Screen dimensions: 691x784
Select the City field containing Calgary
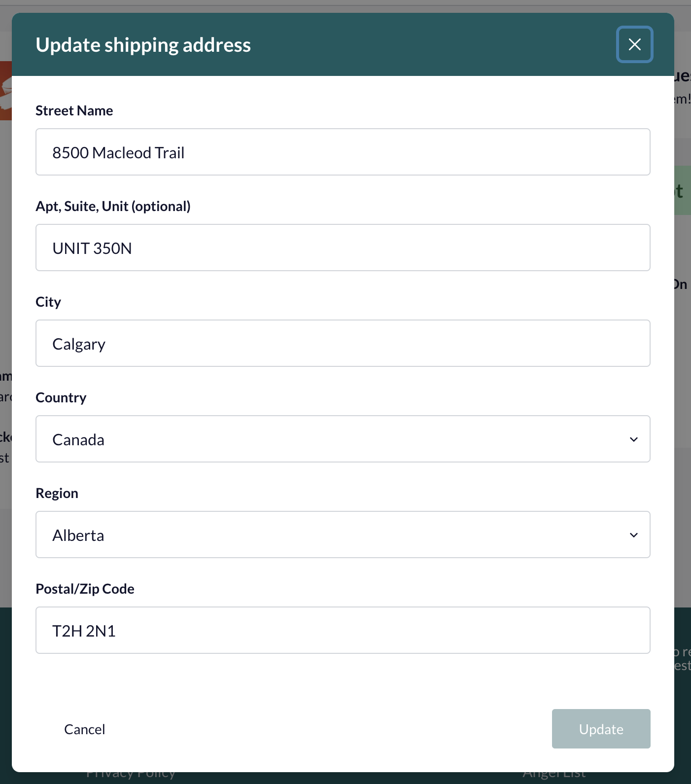tap(343, 343)
